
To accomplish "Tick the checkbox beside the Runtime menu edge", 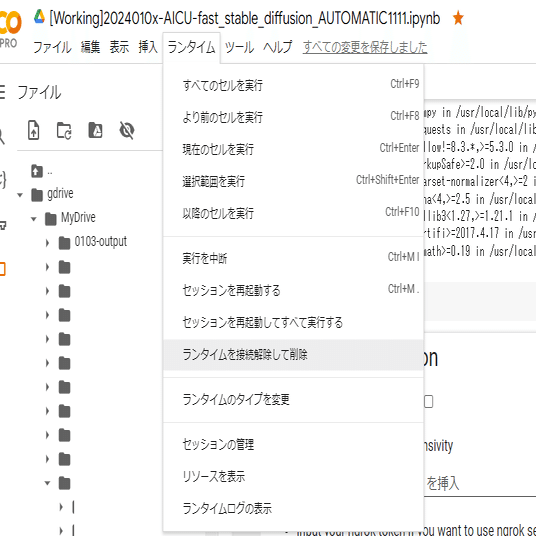I will [428, 401].
